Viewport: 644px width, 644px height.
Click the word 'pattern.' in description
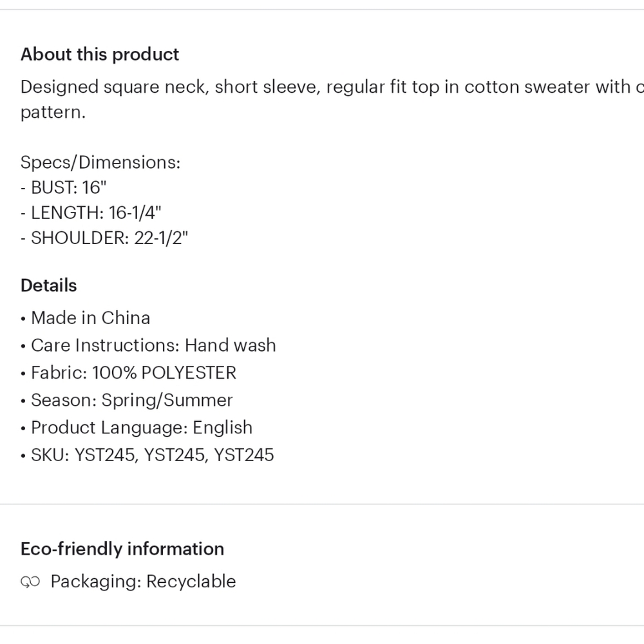coord(53,113)
